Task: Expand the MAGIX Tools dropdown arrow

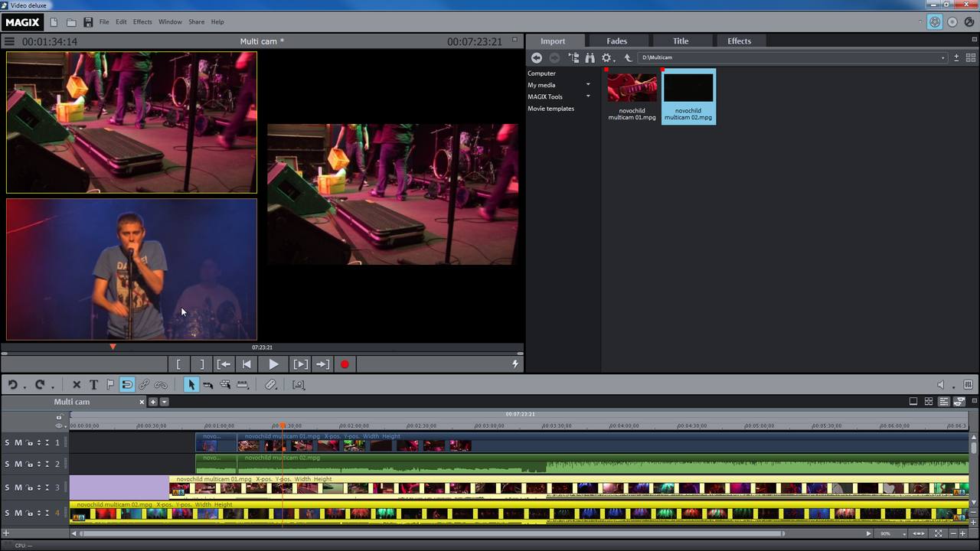Action: pos(588,96)
